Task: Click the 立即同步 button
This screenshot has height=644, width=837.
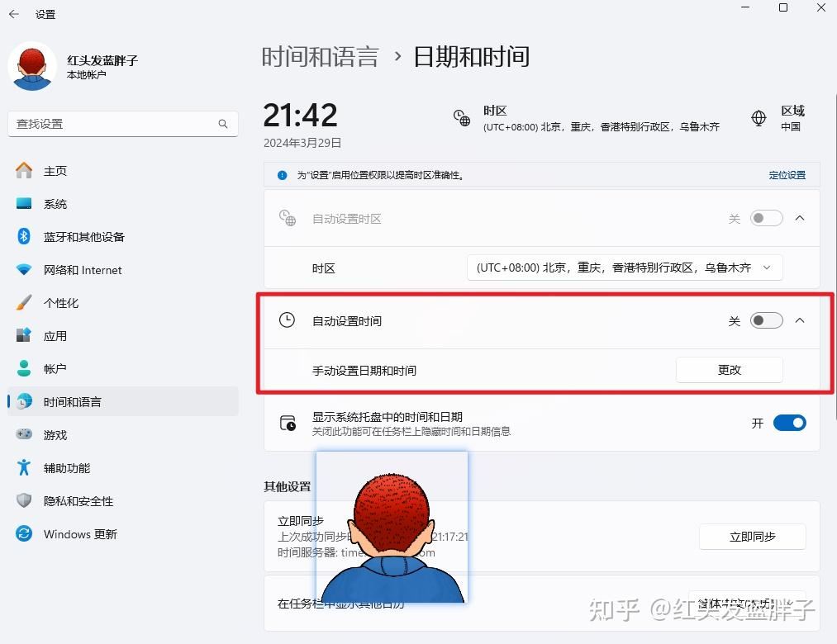Action: click(752, 537)
